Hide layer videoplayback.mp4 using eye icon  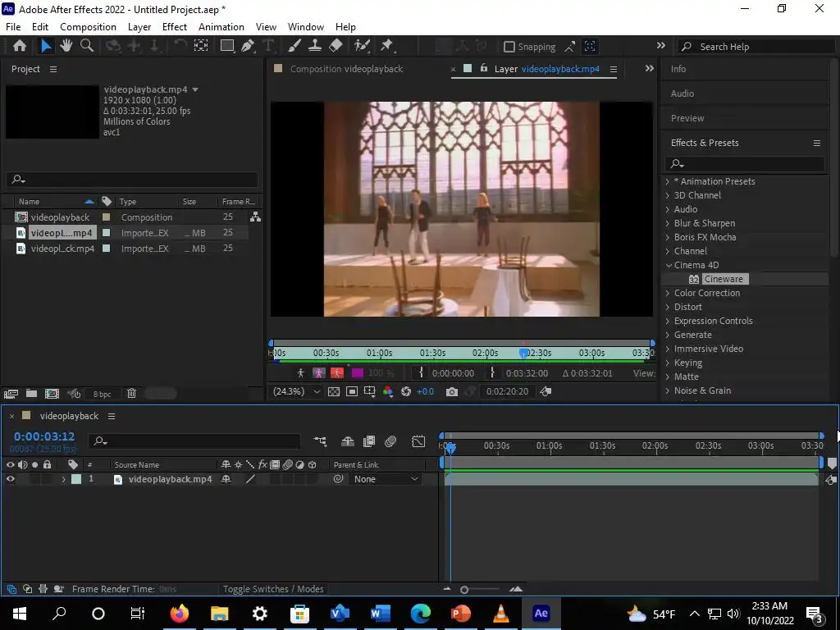pyautogui.click(x=10, y=479)
